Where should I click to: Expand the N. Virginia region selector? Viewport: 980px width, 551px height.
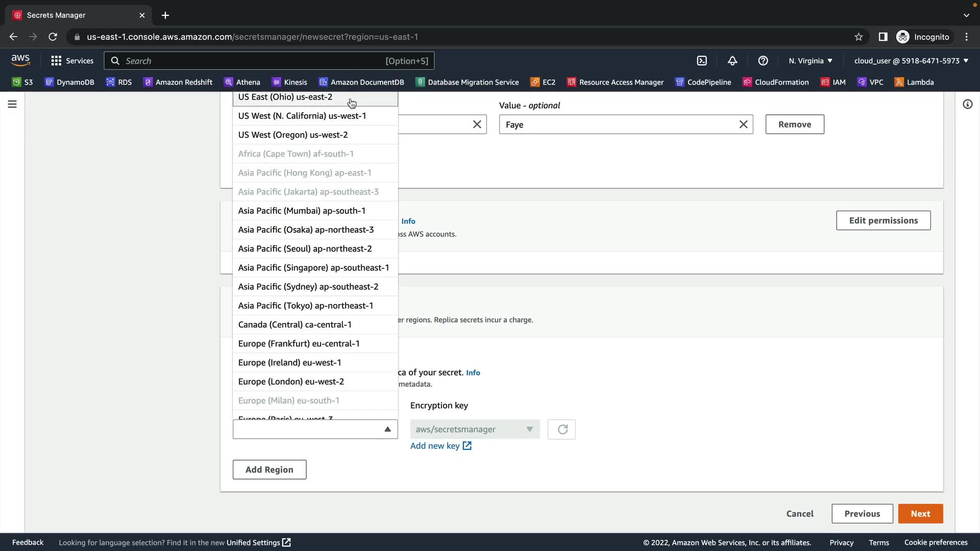tap(810, 61)
